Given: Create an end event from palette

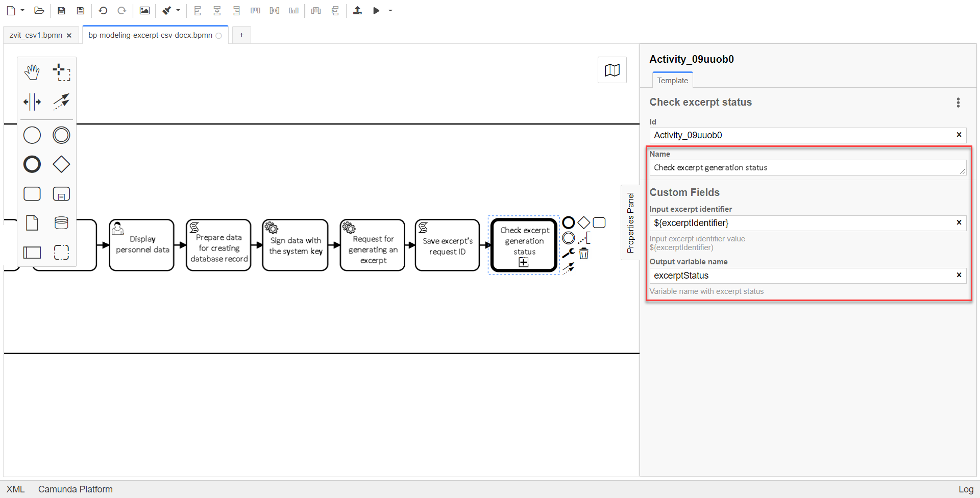Looking at the screenshot, I should pos(32,164).
